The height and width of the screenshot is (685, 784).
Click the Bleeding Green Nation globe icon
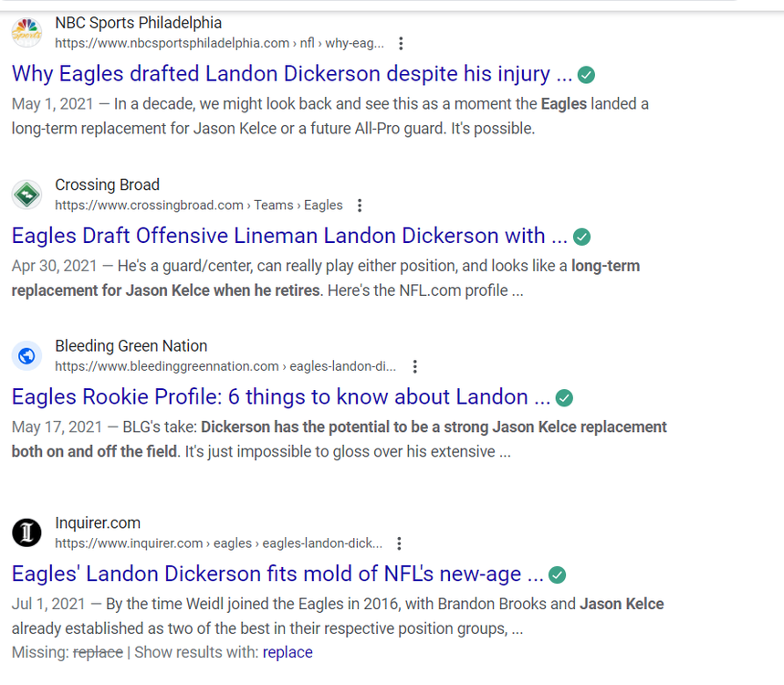[x=26, y=356]
